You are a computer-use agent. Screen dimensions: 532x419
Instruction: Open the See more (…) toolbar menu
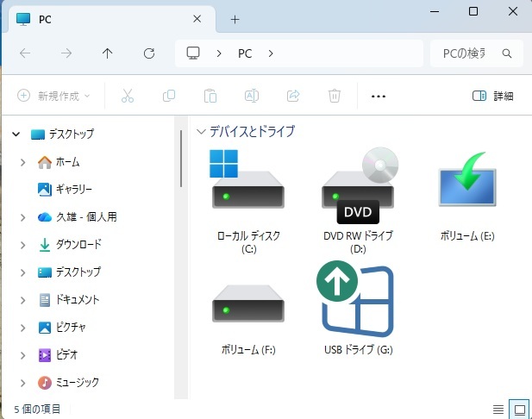point(379,97)
